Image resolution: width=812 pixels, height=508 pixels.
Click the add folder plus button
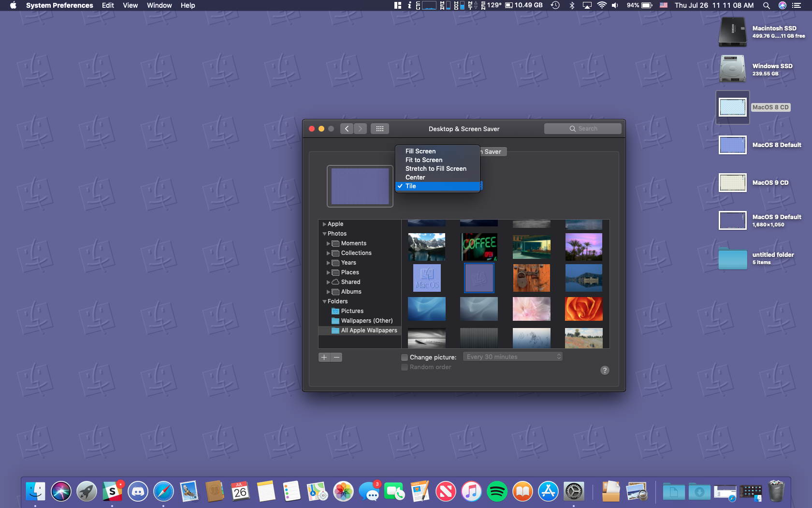point(324,358)
